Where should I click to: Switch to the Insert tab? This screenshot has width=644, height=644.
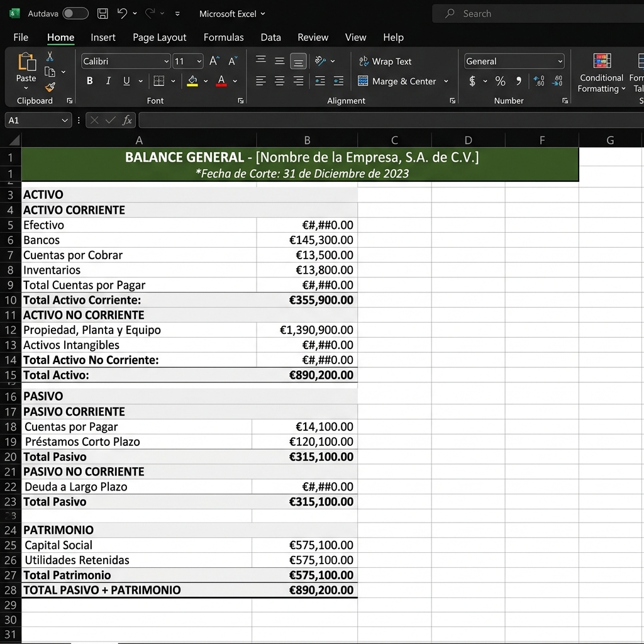coord(103,37)
